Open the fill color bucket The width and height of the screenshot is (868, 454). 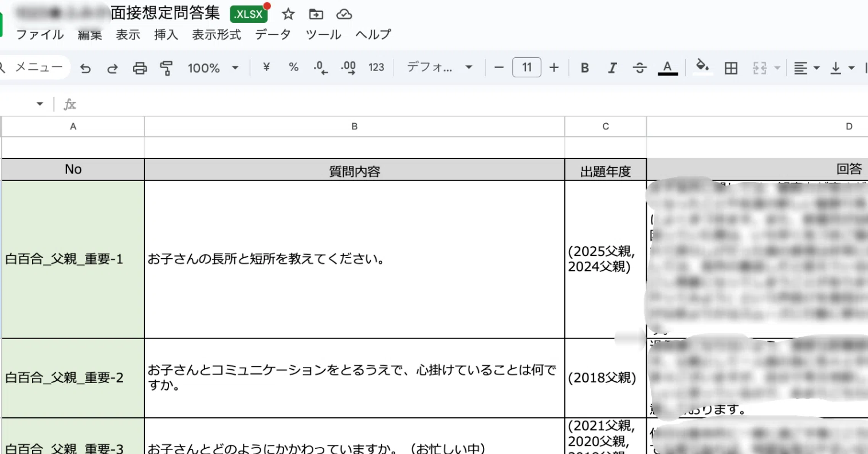pos(702,67)
